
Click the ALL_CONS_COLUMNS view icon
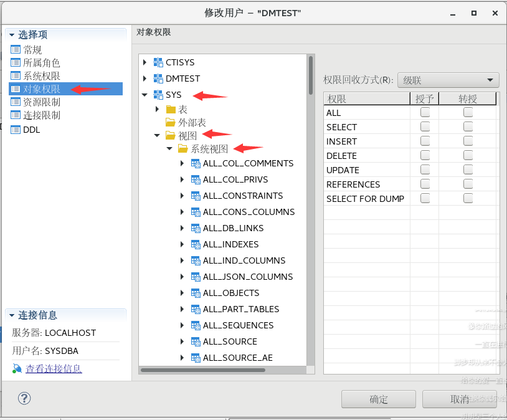[x=196, y=212]
